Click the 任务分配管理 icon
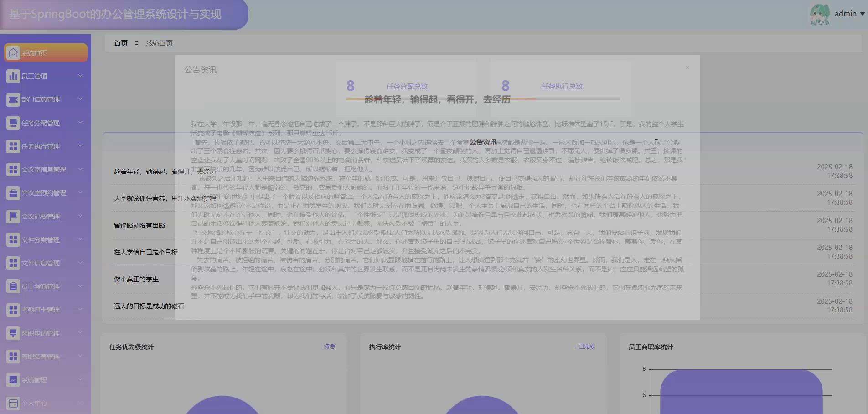 pos(13,123)
